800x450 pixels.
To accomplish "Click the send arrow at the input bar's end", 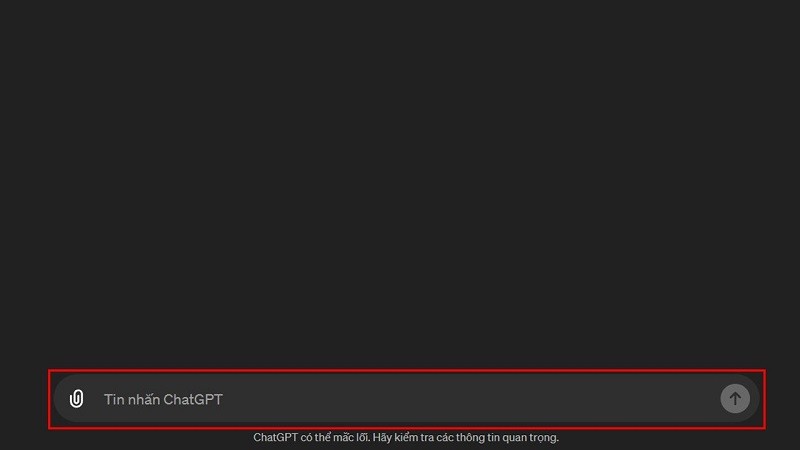I will coord(735,398).
